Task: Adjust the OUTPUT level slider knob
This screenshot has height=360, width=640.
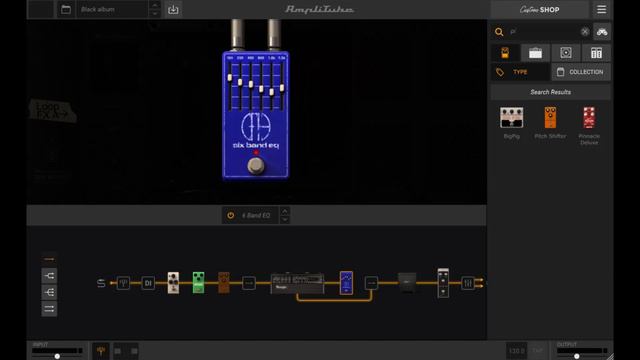Action: click(576, 356)
